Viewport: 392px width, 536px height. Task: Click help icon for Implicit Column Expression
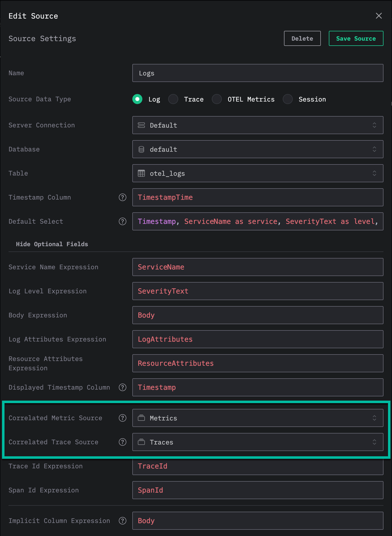(122, 521)
